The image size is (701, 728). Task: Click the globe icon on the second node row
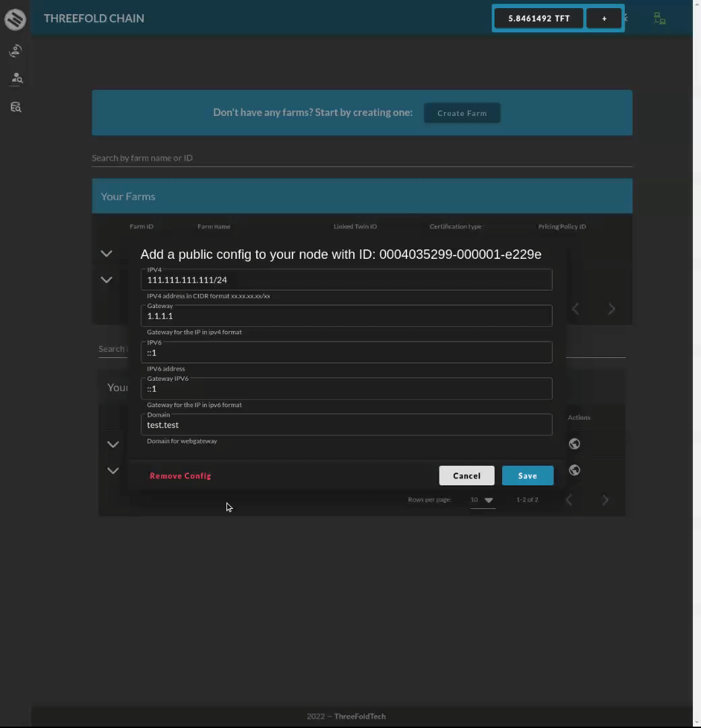pyautogui.click(x=574, y=470)
